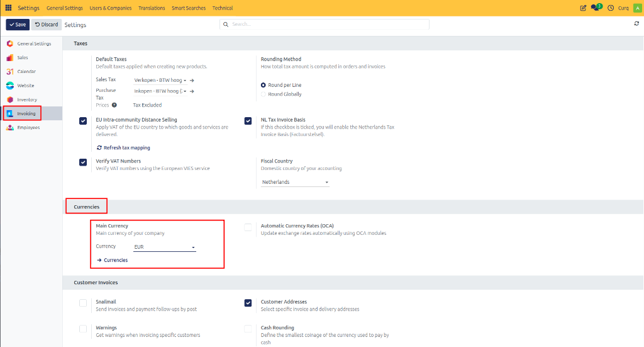
Task: Open the General Settings top menu
Action: [x=65, y=8]
